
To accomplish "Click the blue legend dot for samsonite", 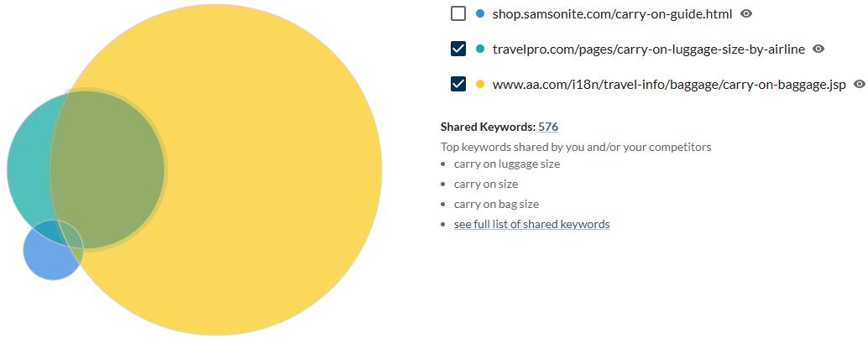I will [x=480, y=13].
